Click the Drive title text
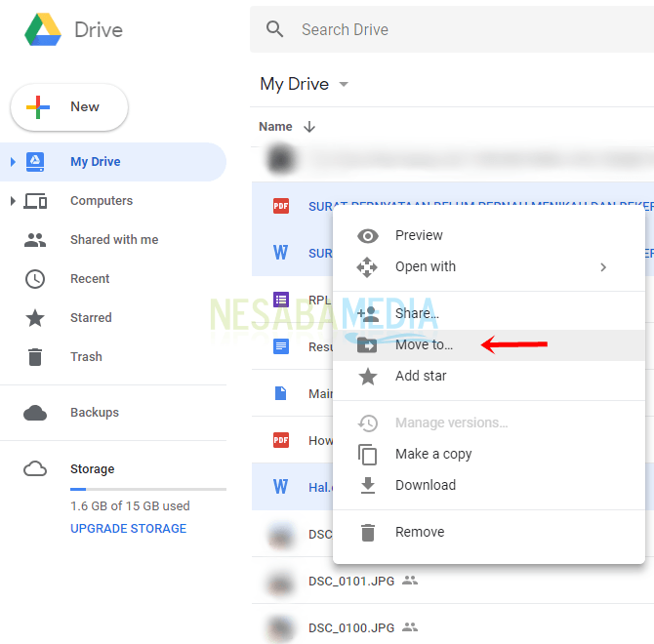The width and height of the screenshot is (654, 644). (x=99, y=30)
